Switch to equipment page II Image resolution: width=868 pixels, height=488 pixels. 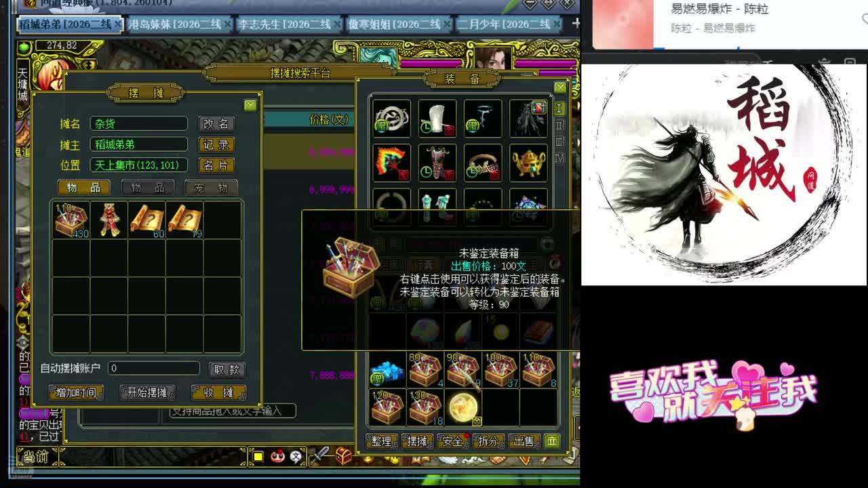click(559, 125)
